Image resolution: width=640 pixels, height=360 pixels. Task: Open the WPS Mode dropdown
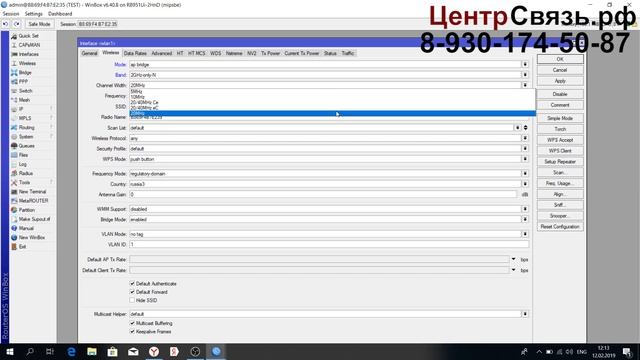point(525,159)
